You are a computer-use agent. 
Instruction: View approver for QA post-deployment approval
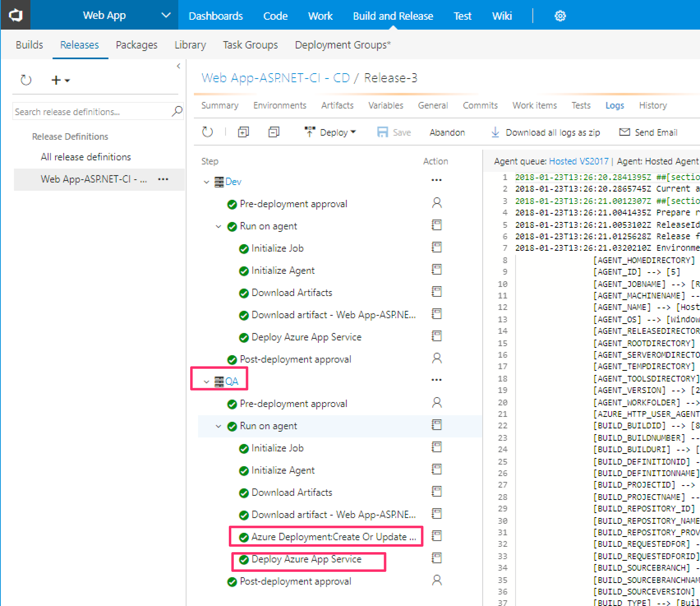point(437,580)
